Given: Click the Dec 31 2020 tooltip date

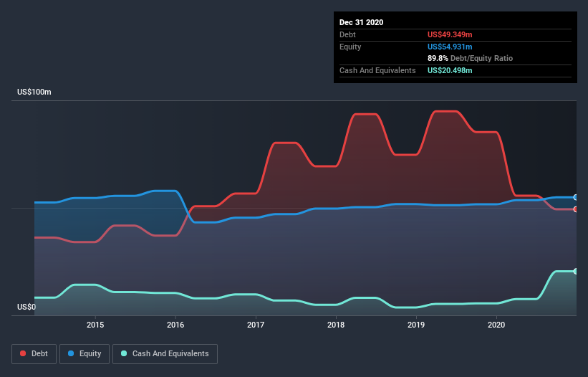Looking at the screenshot, I should tap(361, 22).
